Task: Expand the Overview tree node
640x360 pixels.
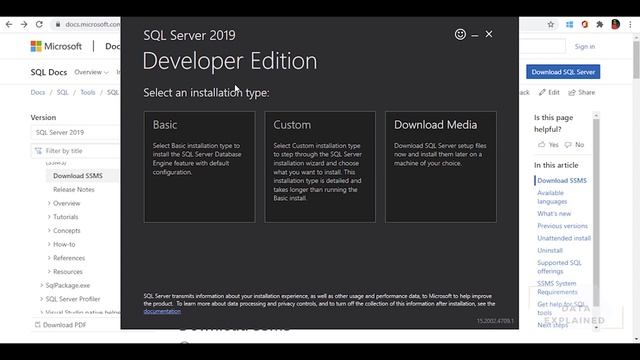Action: [x=49, y=203]
